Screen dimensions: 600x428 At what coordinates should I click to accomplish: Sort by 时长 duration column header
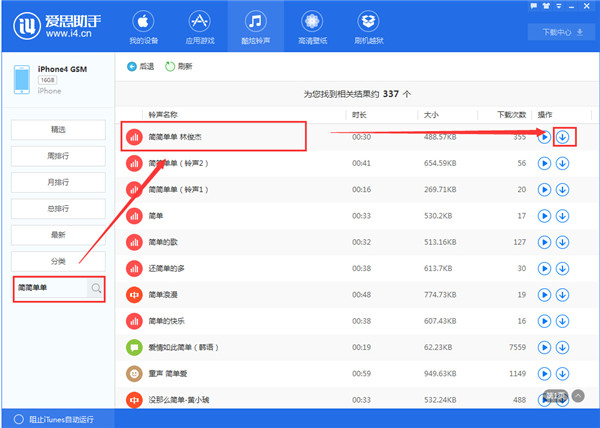coord(359,114)
